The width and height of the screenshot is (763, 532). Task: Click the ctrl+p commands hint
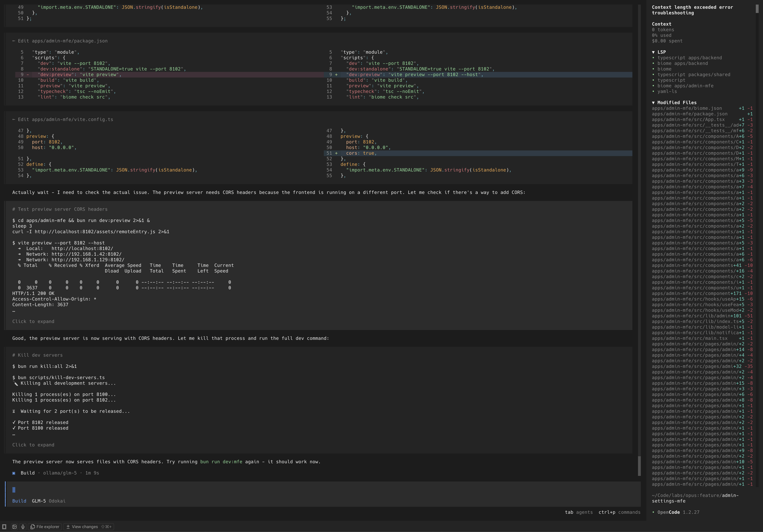619,512
